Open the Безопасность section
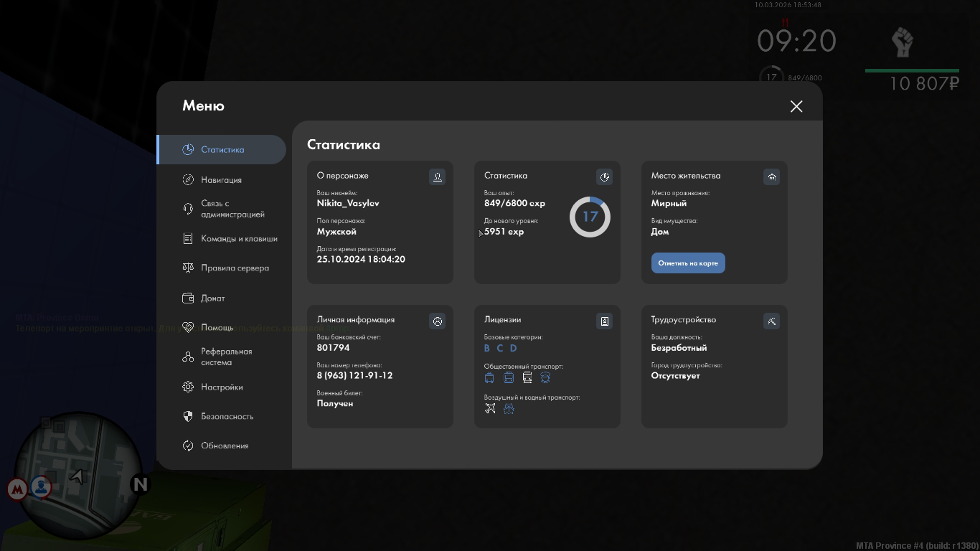This screenshot has width=980, height=551. tap(227, 417)
